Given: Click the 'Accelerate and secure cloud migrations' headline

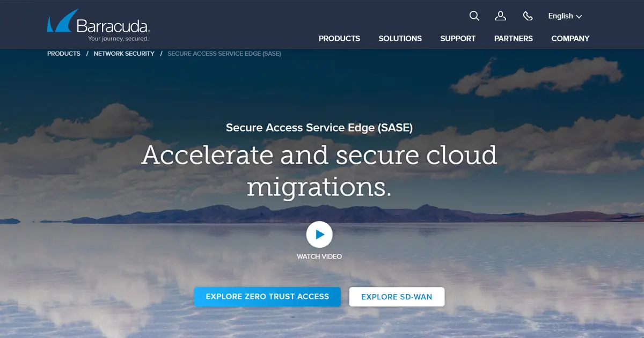Looking at the screenshot, I should coord(319,171).
